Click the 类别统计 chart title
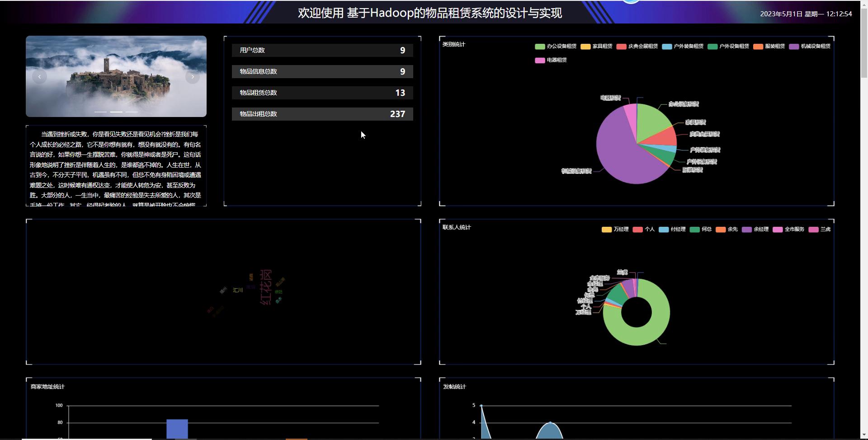 point(453,44)
